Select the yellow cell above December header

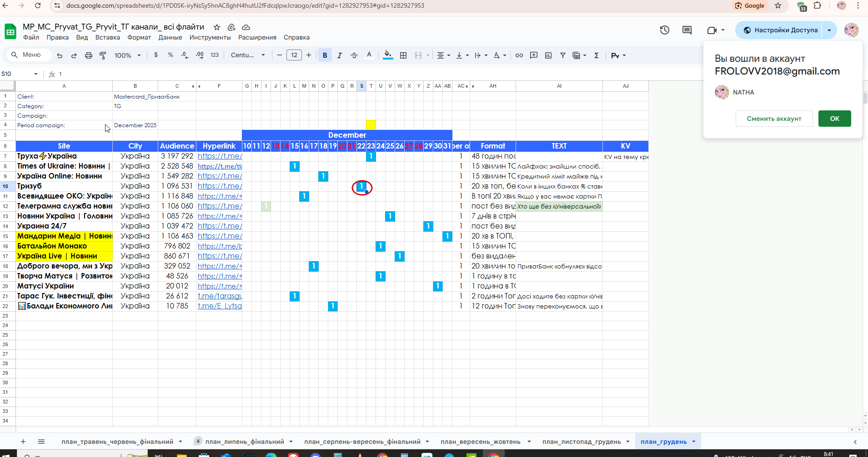(x=371, y=125)
